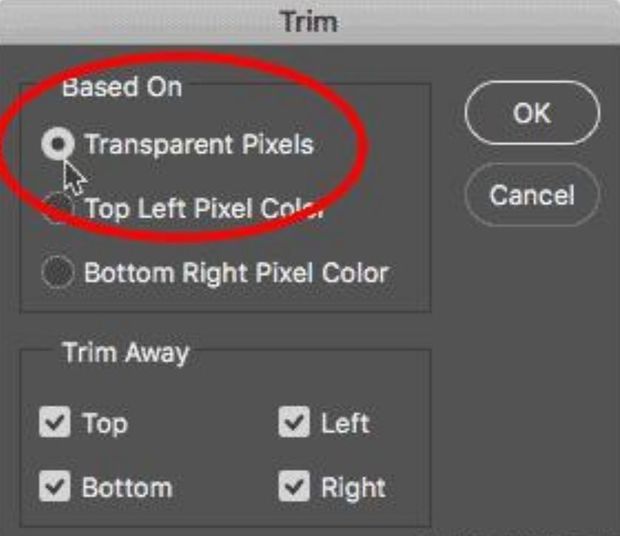Uncheck the Top trim checkbox
Screen dimensions: 620x536
[54, 423]
